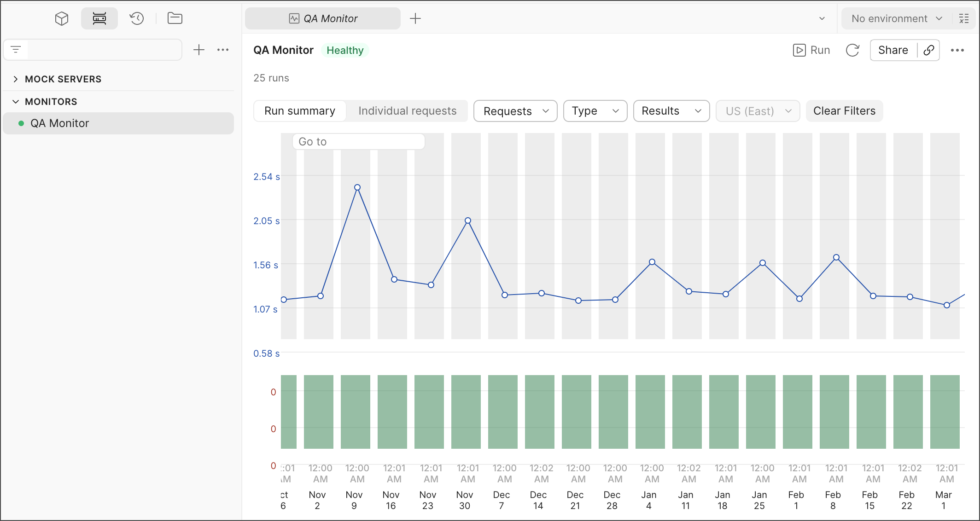The image size is (980, 521).
Task: Open the Results filter dropdown
Action: [671, 111]
